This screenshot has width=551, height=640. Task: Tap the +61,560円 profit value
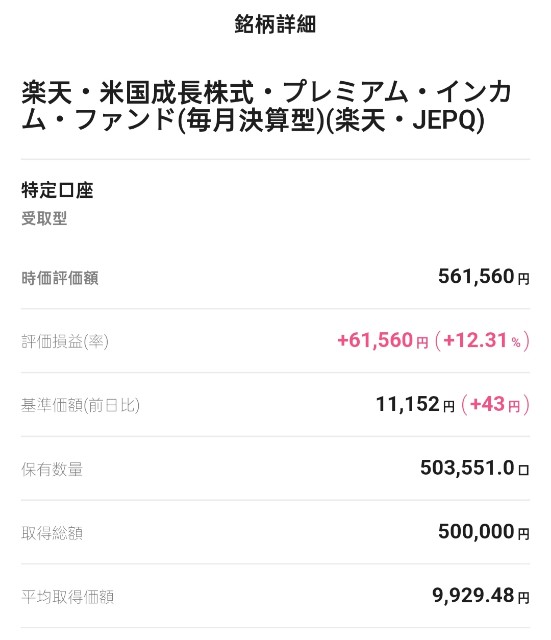pyautogui.click(x=383, y=340)
